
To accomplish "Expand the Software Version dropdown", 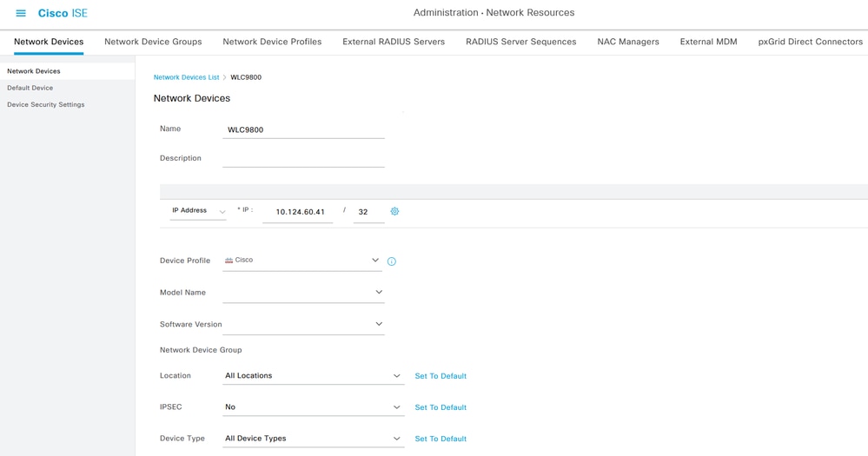I will (x=303, y=324).
